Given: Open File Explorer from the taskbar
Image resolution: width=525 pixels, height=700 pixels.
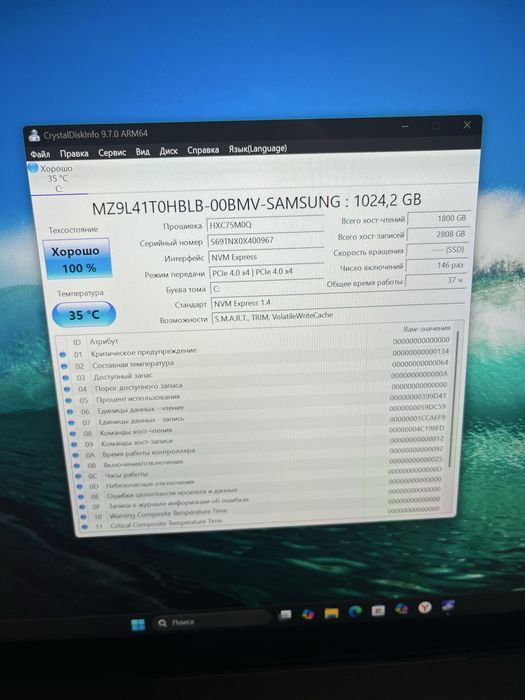Looking at the screenshot, I should 331,612.
